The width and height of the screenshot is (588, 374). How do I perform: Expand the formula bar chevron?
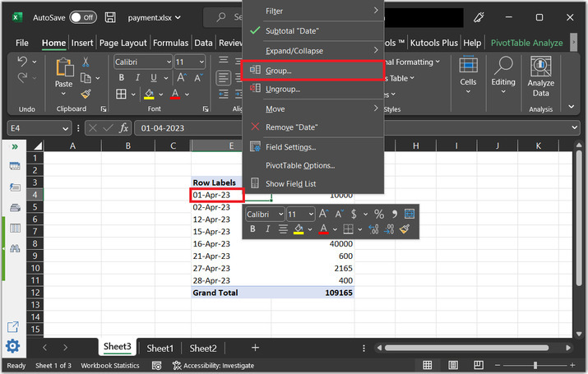click(x=575, y=127)
